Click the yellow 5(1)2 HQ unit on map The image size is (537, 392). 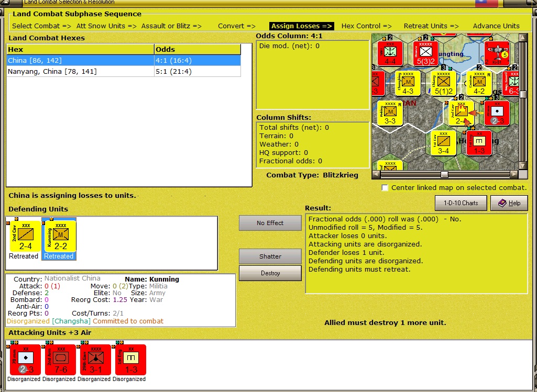(444, 83)
